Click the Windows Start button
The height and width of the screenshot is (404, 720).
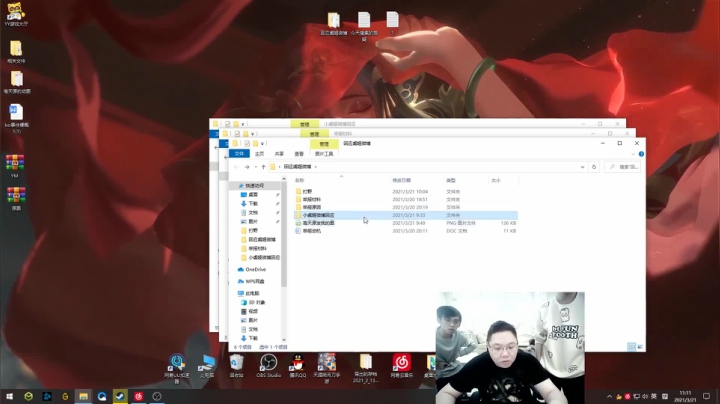(x=9, y=396)
